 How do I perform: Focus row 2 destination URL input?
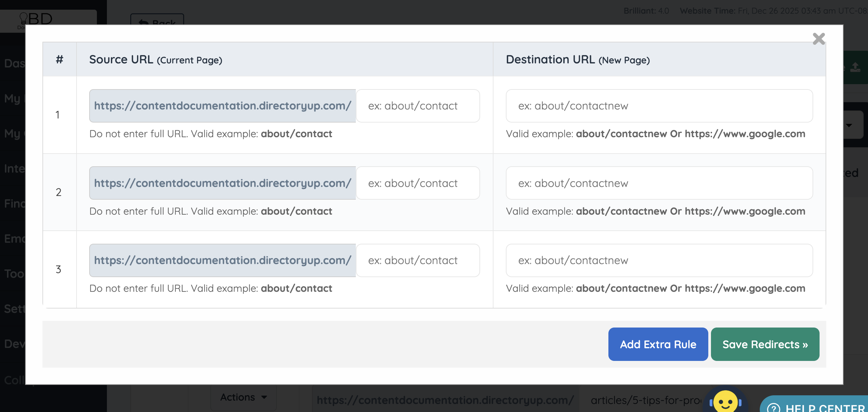[x=659, y=183]
